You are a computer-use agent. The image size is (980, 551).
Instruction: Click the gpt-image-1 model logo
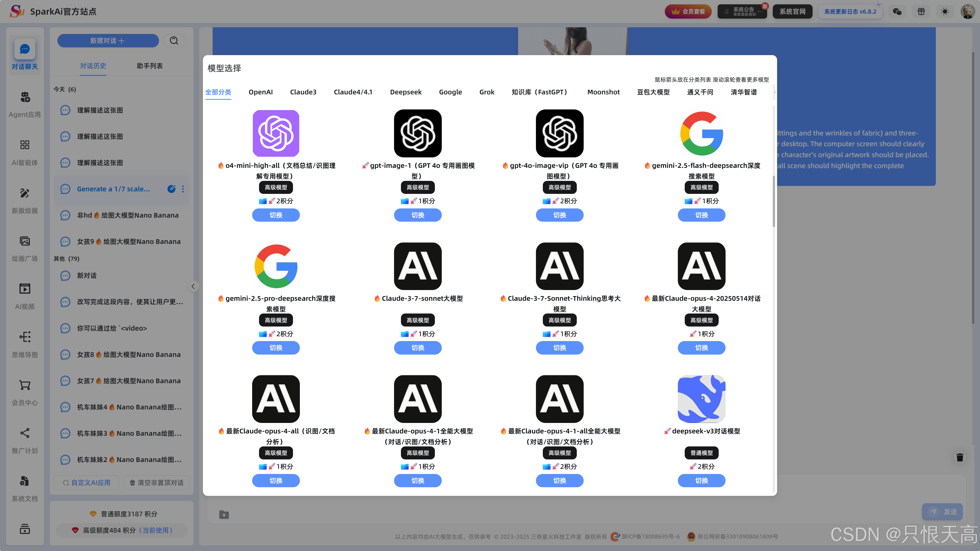tap(418, 133)
